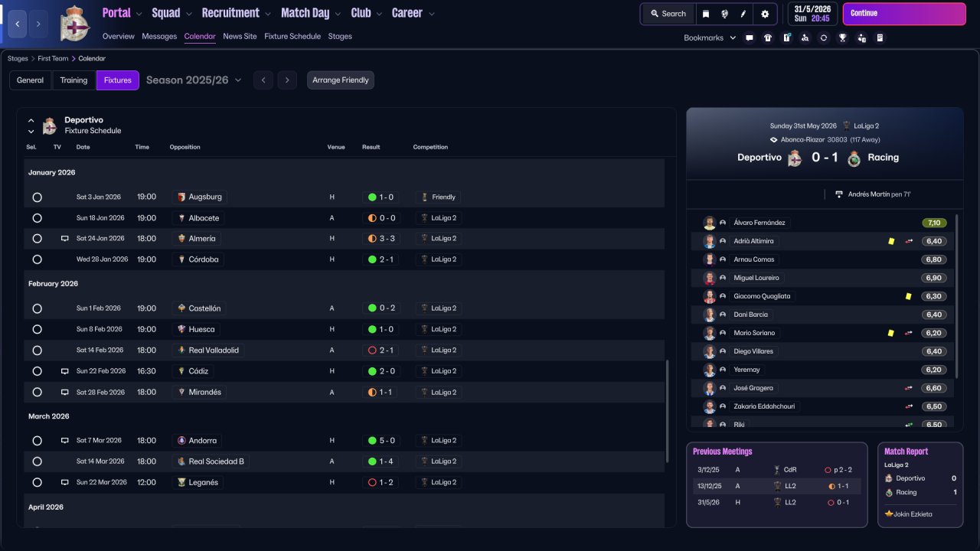Go forward with the right arrow navigation button
The image size is (980, 551).
coord(39,24)
